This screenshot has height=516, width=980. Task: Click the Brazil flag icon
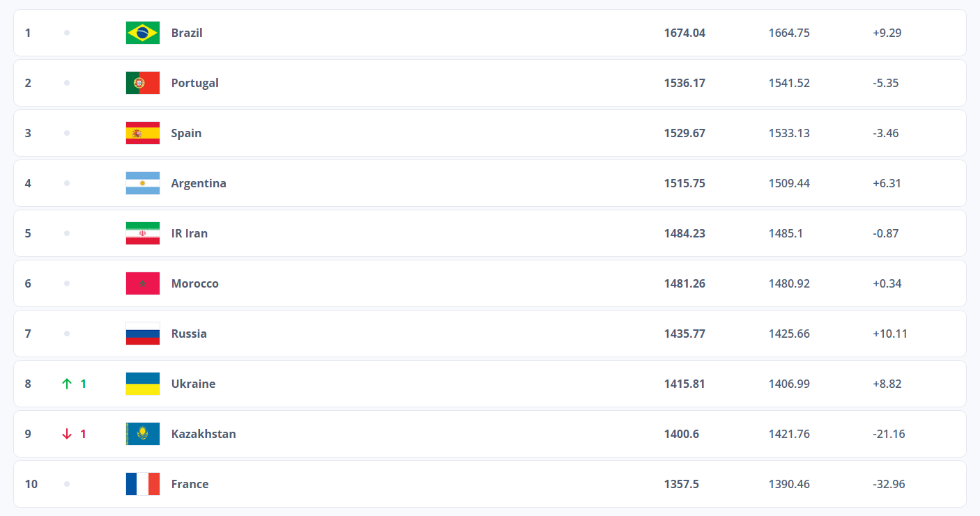pyautogui.click(x=143, y=33)
